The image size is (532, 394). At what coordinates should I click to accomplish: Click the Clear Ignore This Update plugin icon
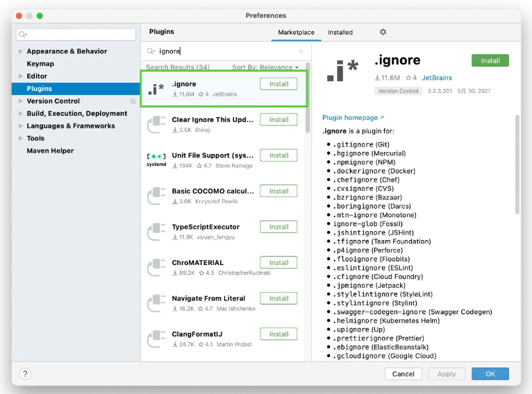tap(156, 124)
